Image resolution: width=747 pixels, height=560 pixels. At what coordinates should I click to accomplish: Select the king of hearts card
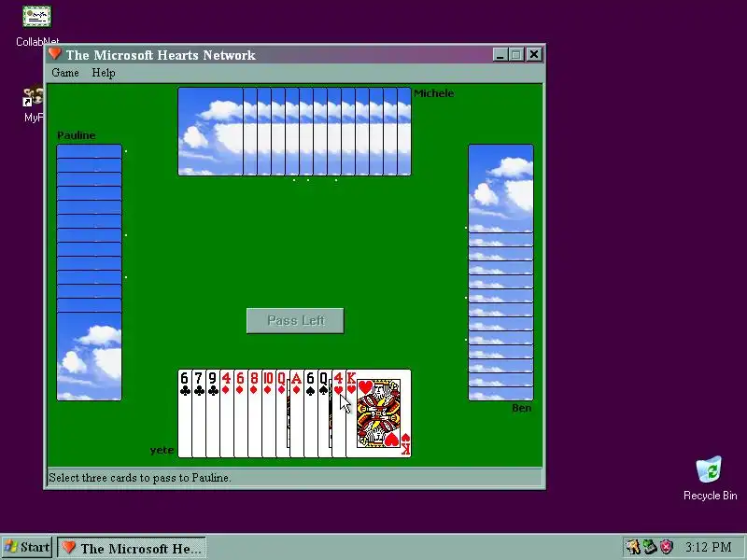point(378,413)
